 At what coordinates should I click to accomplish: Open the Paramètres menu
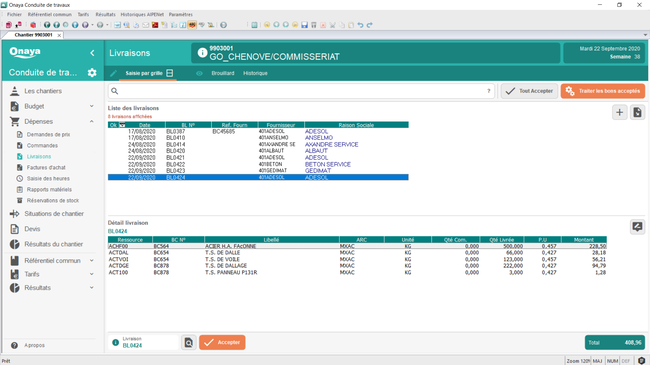point(181,15)
